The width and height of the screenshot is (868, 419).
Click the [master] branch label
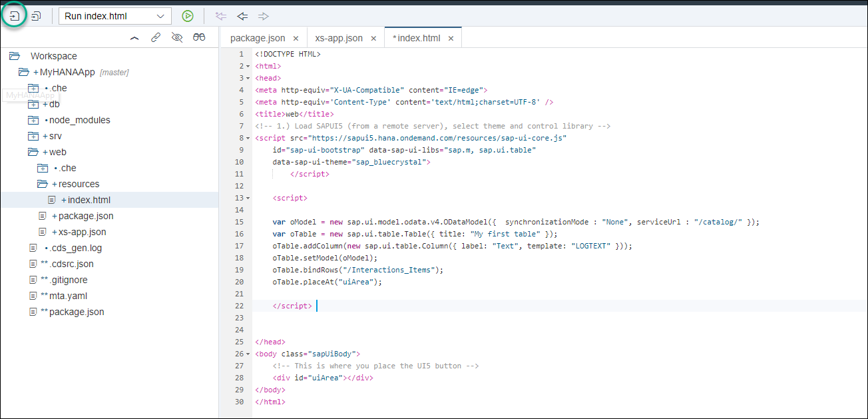click(x=114, y=72)
